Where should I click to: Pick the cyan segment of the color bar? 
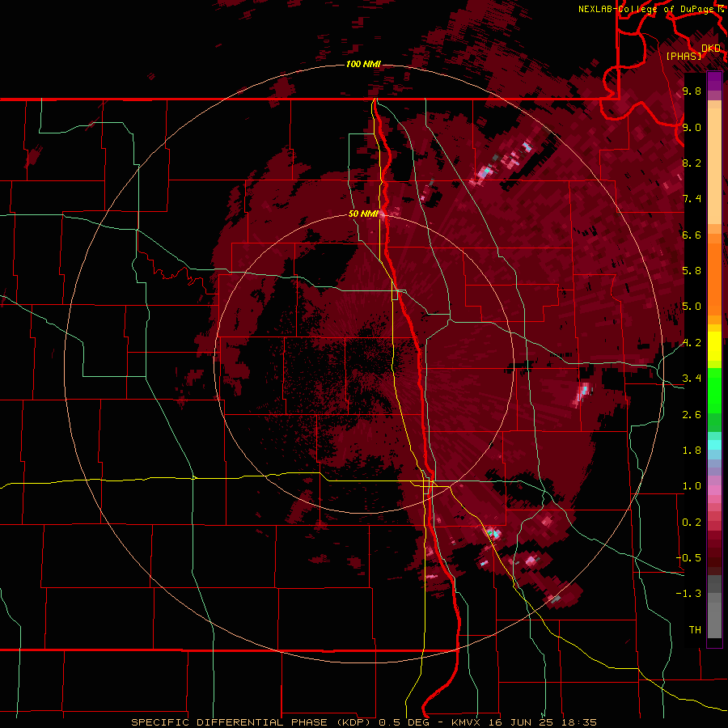(714, 445)
